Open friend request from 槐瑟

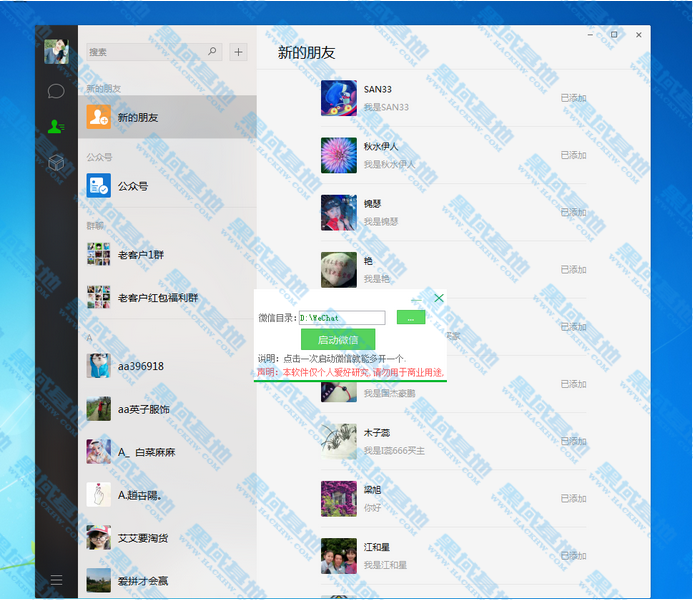click(x=453, y=213)
